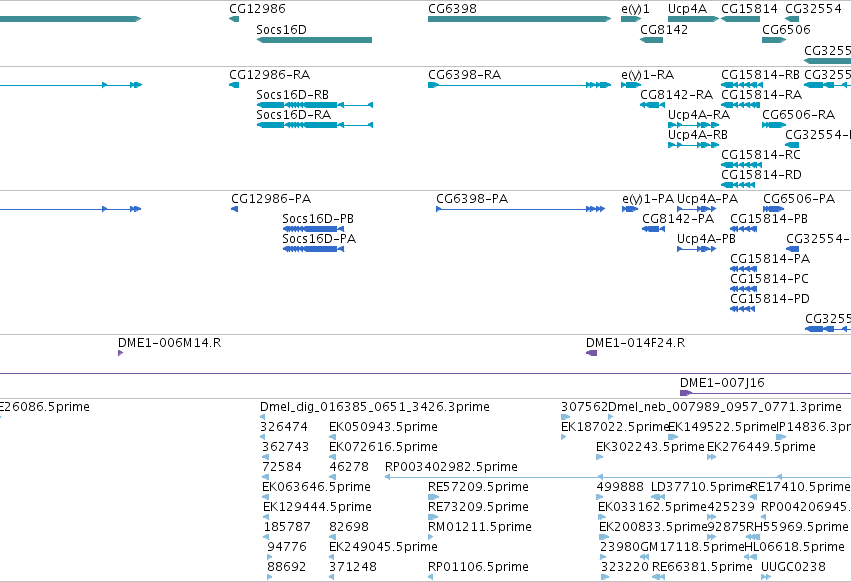The image size is (851, 582).
Task: Select Dmel_dig_016385_0651_3426.3prime EST
Action: (x=263, y=417)
